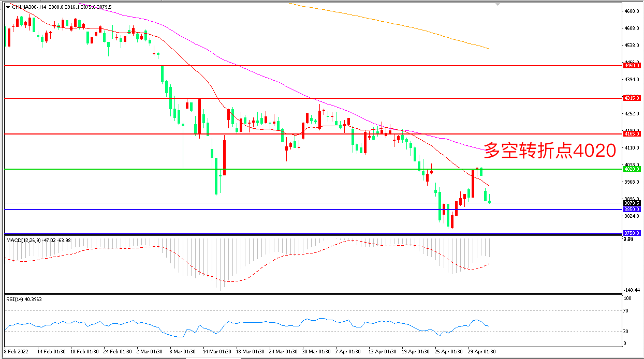644x359 pixels.
Task: Click the red 4450.0 price tag
Action: pos(632,66)
